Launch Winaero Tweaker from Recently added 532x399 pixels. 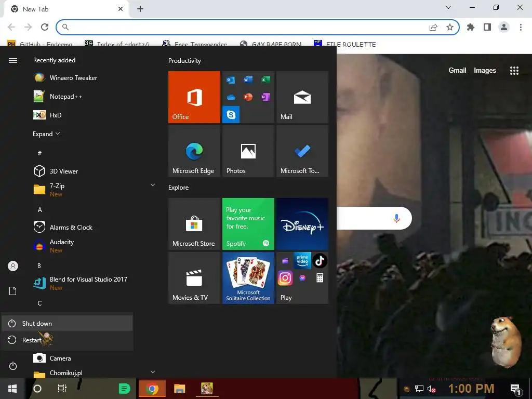[95, 78]
